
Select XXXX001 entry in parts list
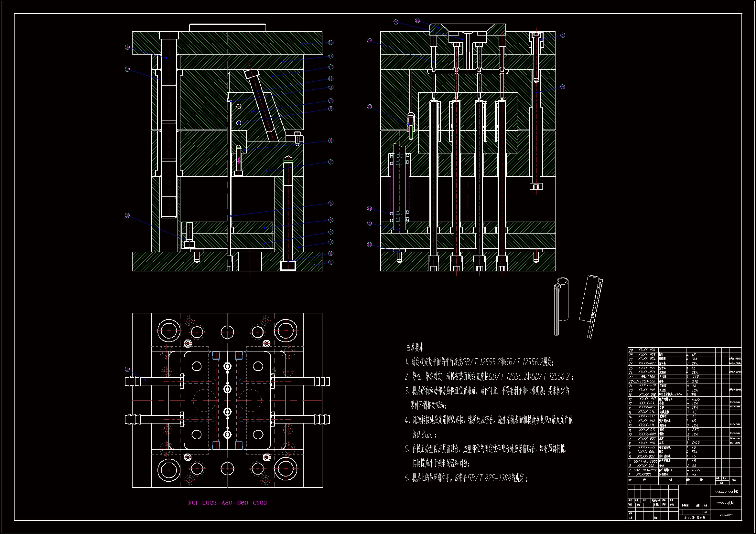pos(644,474)
